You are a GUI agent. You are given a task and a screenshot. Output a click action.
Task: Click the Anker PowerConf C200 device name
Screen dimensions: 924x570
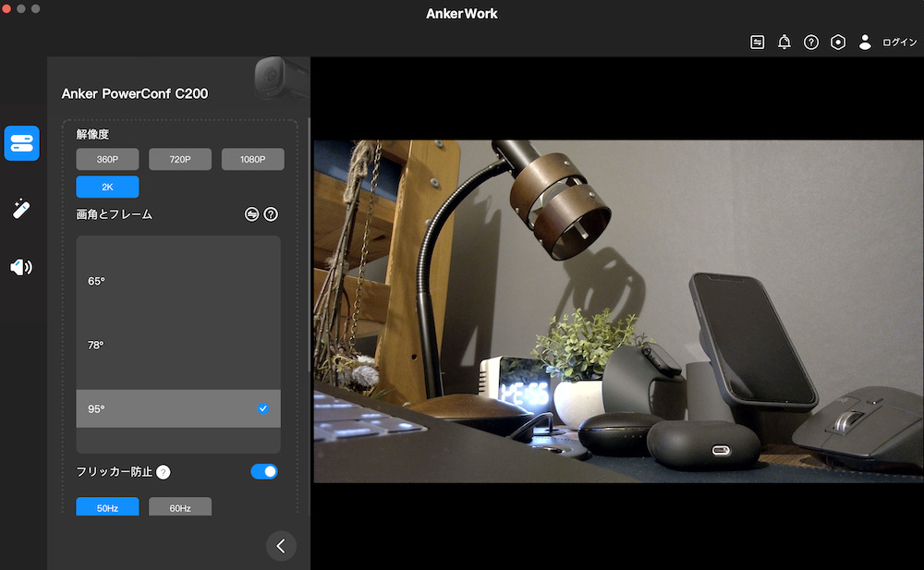pyautogui.click(x=135, y=93)
